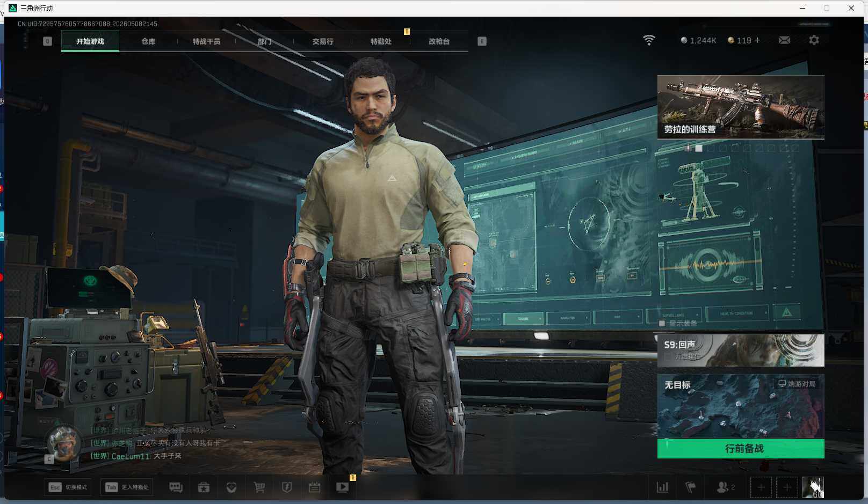Switch to the 改枪台 tab
The image size is (868, 504).
coord(439,41)
